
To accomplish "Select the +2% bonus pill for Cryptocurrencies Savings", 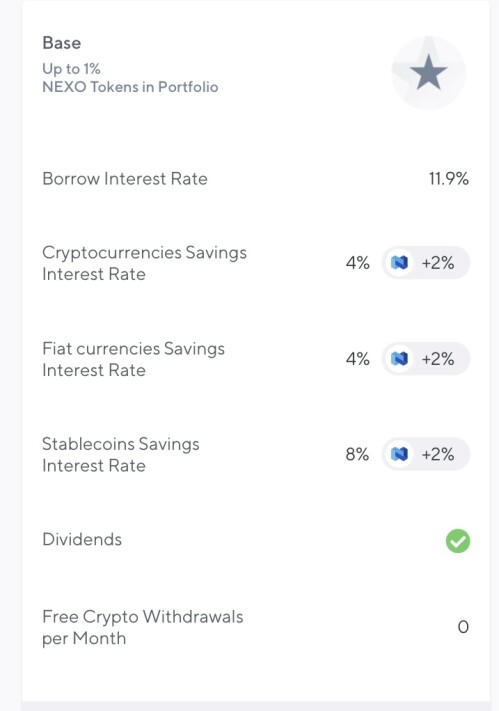I will coord(426,263).
